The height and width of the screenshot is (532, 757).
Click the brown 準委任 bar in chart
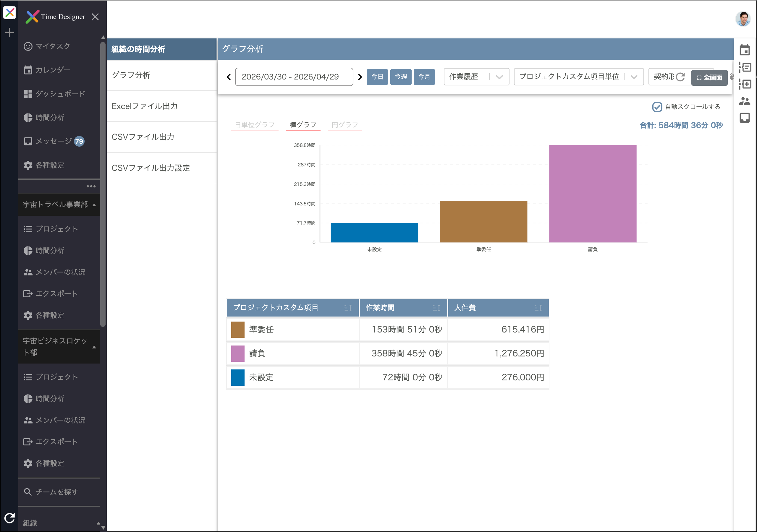click(483, 222)
